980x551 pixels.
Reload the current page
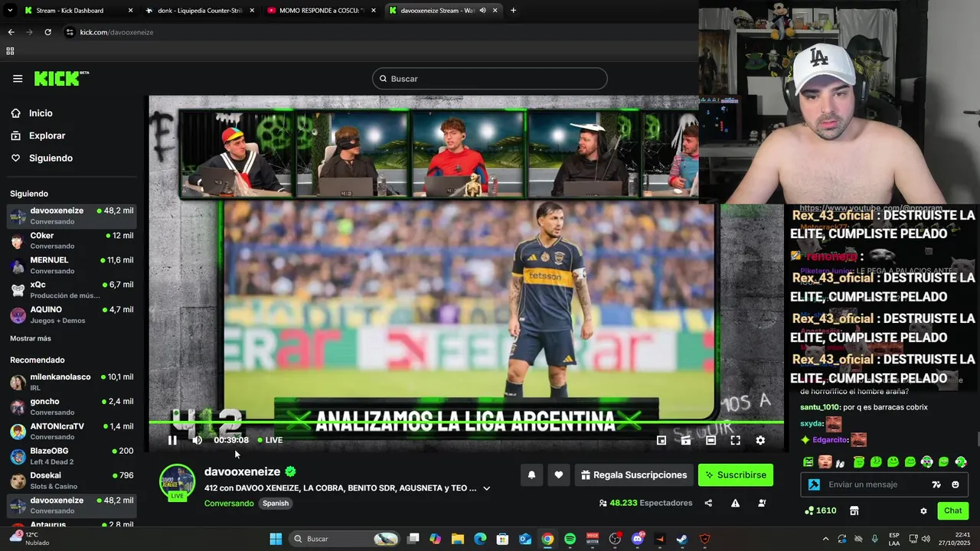point(47,32)
